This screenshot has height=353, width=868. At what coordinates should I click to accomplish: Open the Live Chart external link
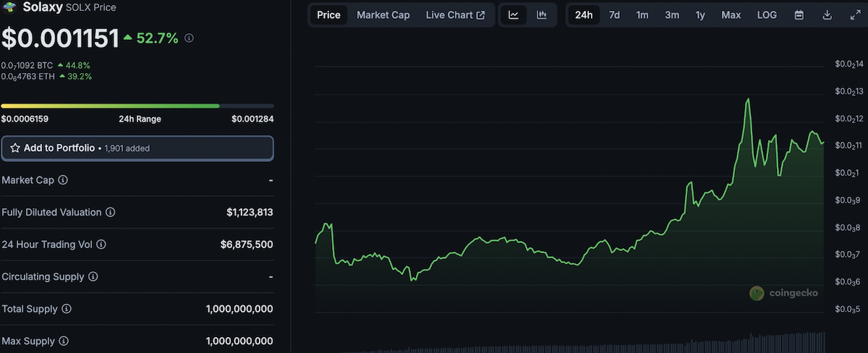[x=456, y=15]
